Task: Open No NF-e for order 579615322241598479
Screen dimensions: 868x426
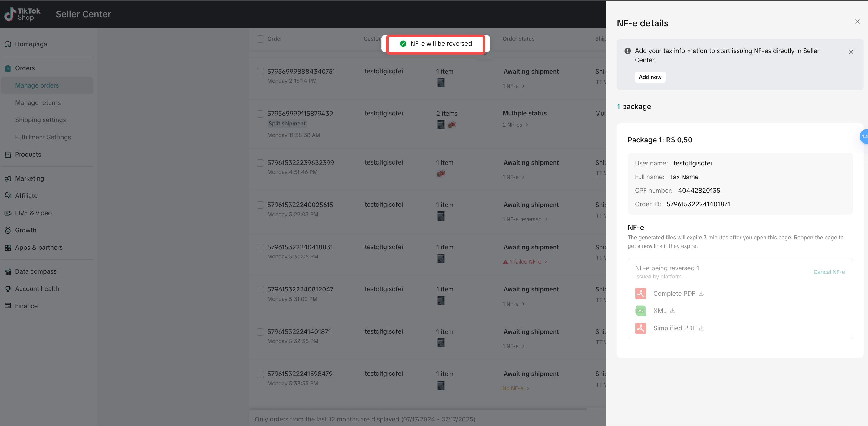Action: click(x=516, y=388)
